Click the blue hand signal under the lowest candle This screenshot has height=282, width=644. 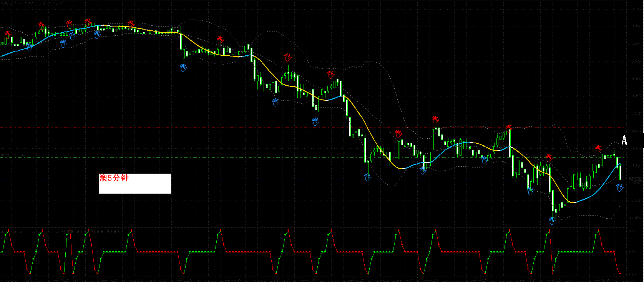point(552,221)
